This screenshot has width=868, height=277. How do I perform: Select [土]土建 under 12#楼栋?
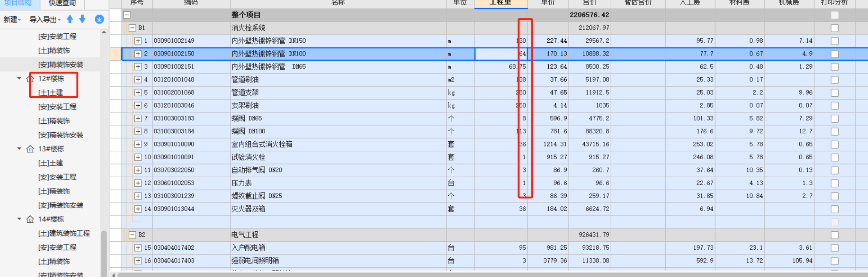[x=50, y=93]
